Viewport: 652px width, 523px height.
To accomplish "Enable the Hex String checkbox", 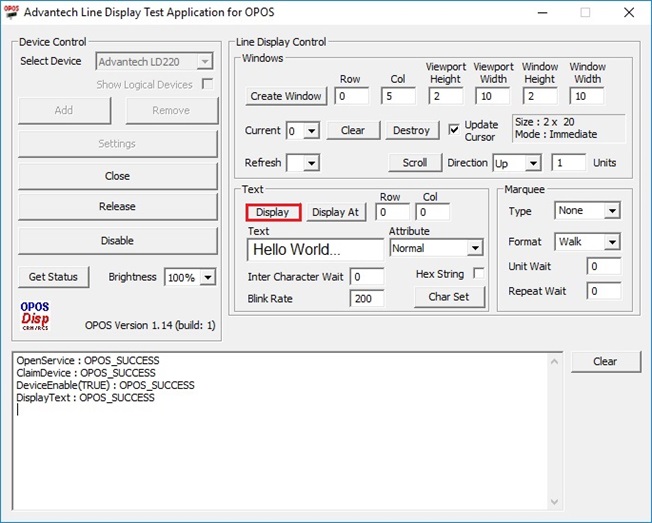I will point(478,274).
